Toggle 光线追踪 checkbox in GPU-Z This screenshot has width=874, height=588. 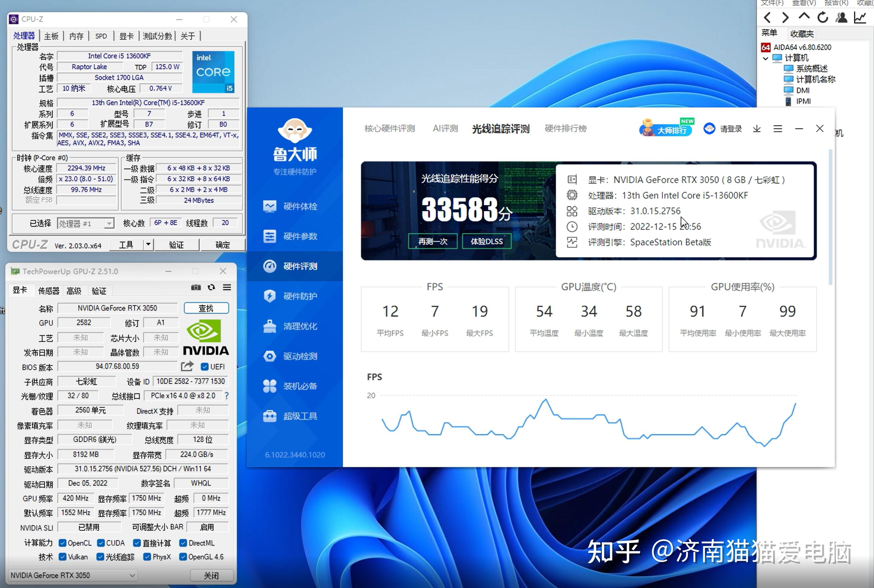(100, 557)
